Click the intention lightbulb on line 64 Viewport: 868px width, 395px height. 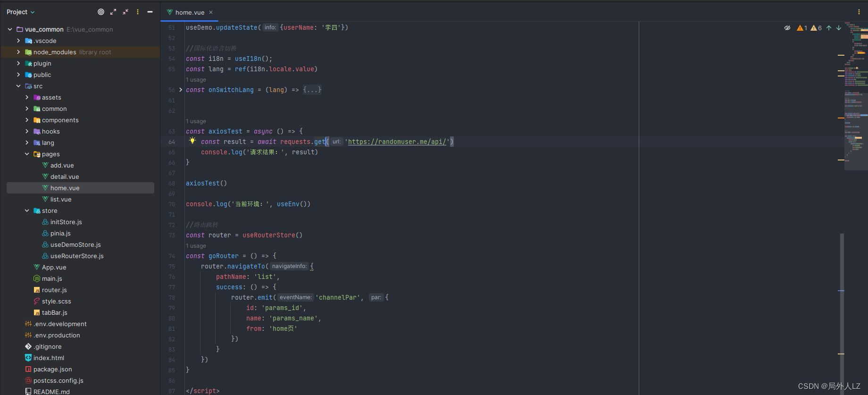pos(192,141)
